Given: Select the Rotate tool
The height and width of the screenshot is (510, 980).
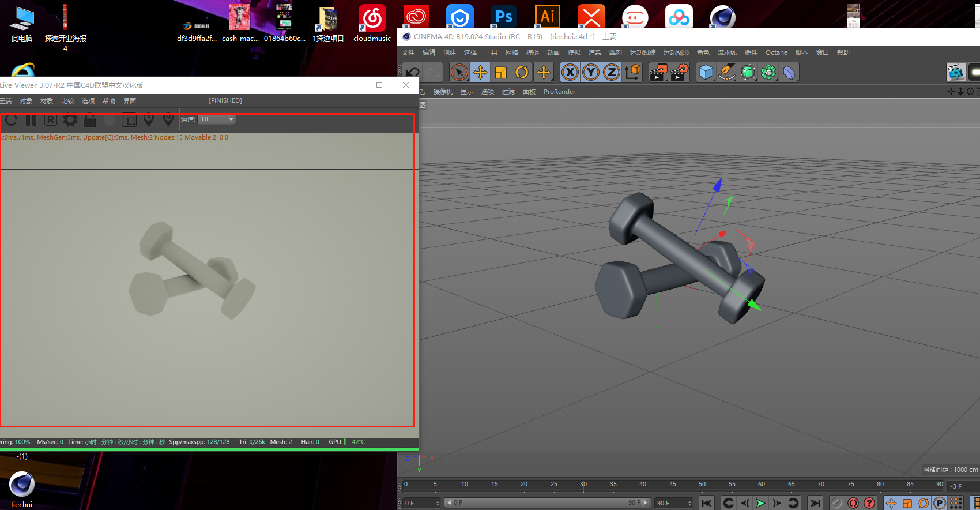Looking at the screenshot, I should tap(521, 73).
